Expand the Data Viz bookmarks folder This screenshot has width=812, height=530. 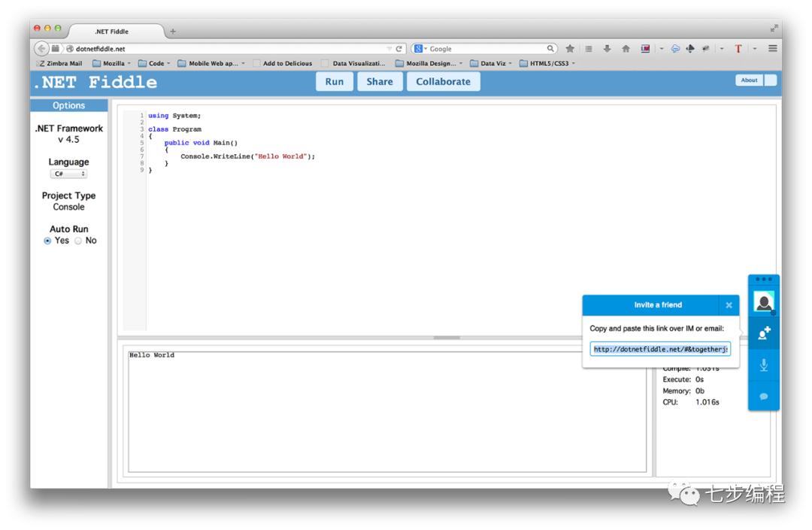click(491, 63)
